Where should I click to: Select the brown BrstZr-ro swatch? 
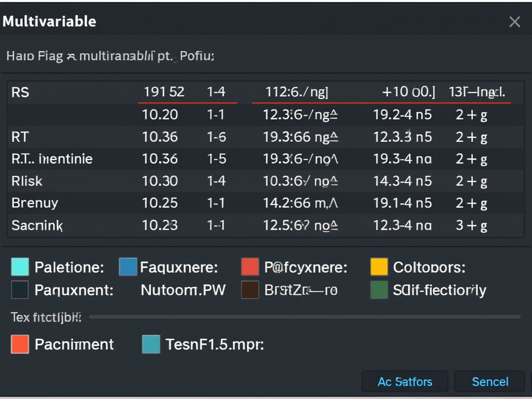click(250, 290)
